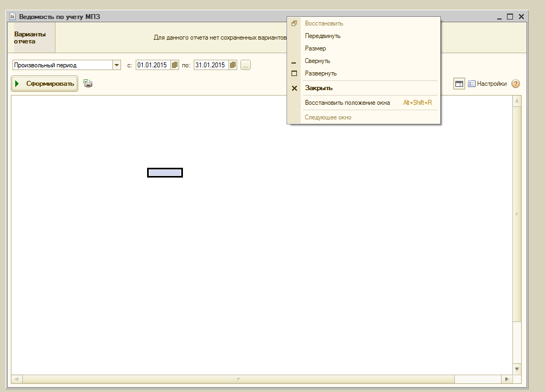Open the Варианты отчета tab
This screenshot has height=392, width=545.
pyautogui.click(x=30, y=37)
